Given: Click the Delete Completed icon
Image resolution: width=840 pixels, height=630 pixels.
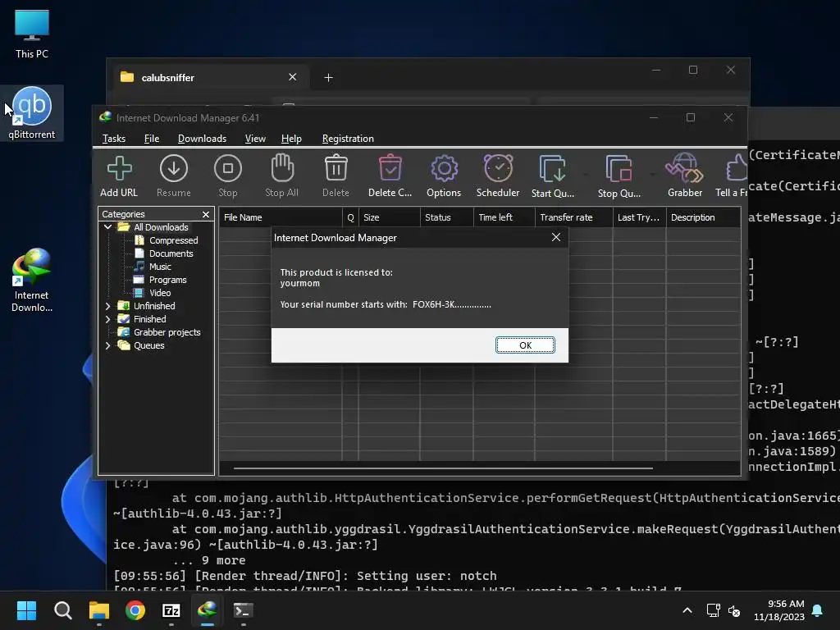Looking at the screenshot, I should [x=390, y=176].
